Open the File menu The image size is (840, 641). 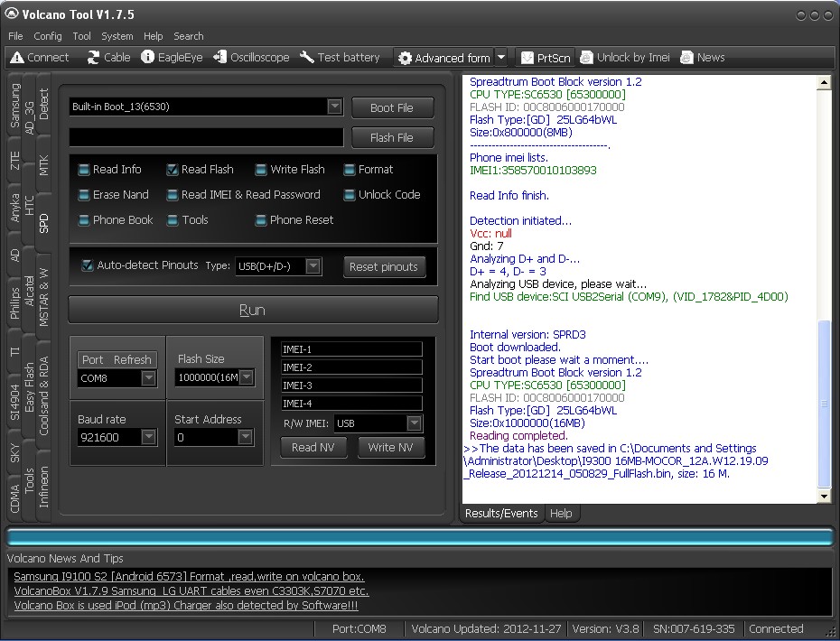15,36
